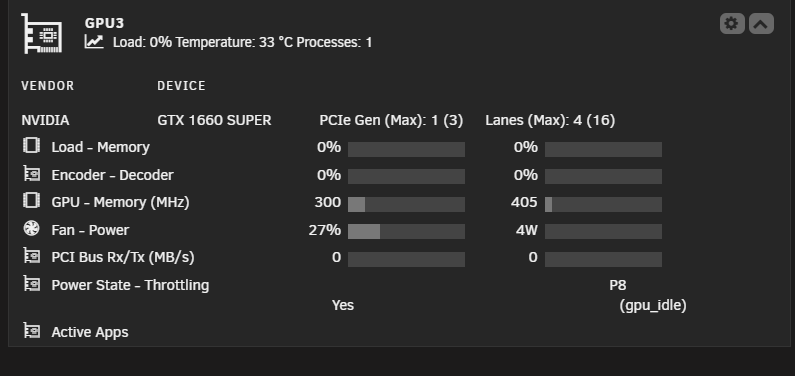The height and width of the screenshot is (376, 795).
Task: Click the Encoder - Decoder card icon
Action: pos(31,173)
